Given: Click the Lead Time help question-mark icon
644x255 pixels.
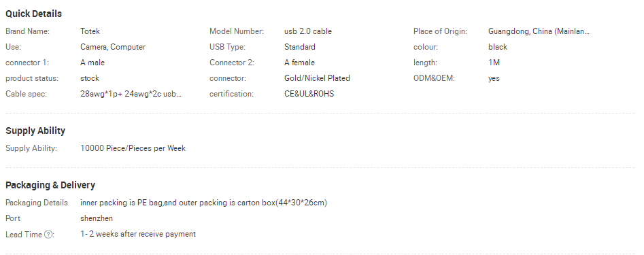Looking at the screenshot, I should click(x=48, y=235).
